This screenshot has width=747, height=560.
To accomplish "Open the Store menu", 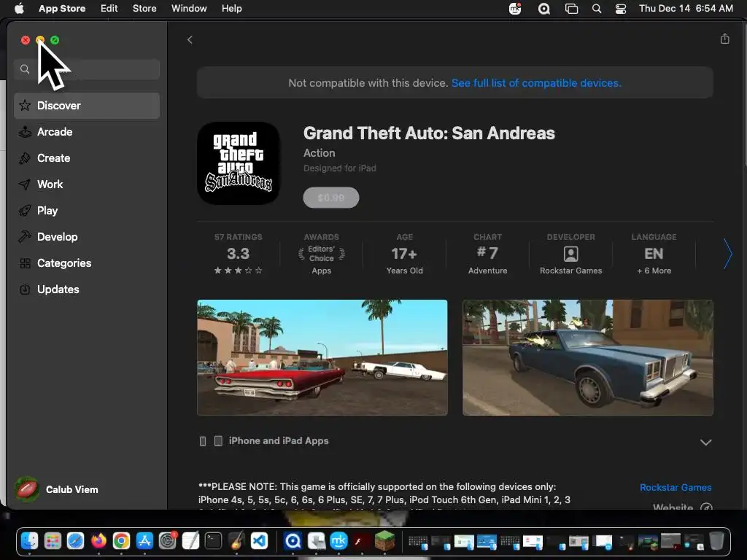I will (144, 9).
